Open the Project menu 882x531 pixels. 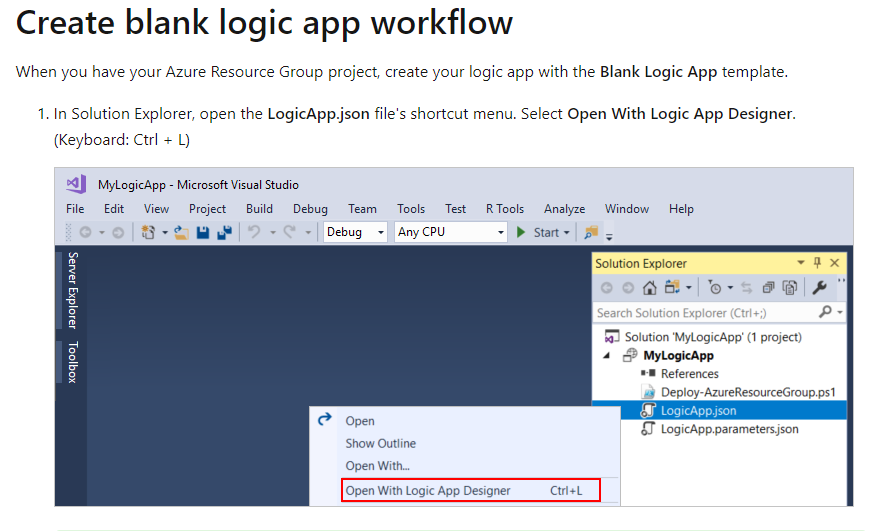[207, 209]
